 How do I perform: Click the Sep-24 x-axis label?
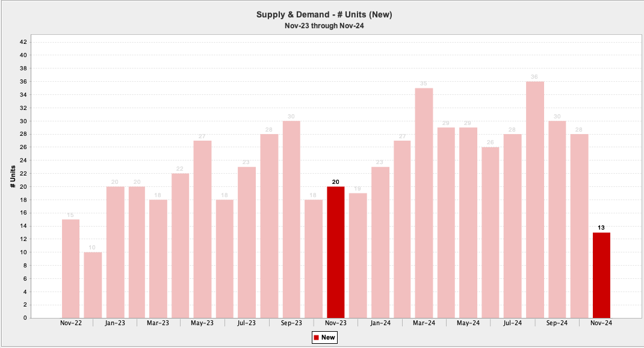557,323
